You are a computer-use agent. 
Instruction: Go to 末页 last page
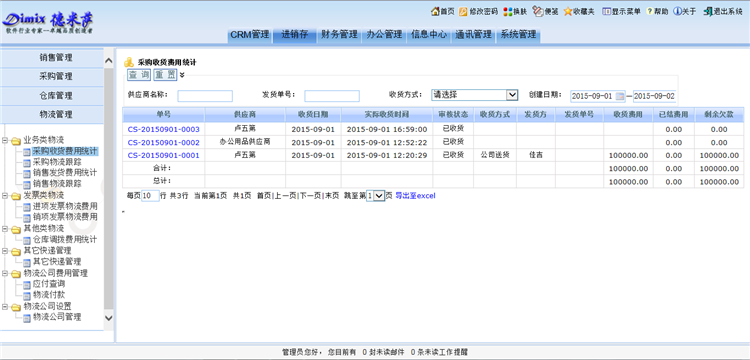click(x=332, y=196)
